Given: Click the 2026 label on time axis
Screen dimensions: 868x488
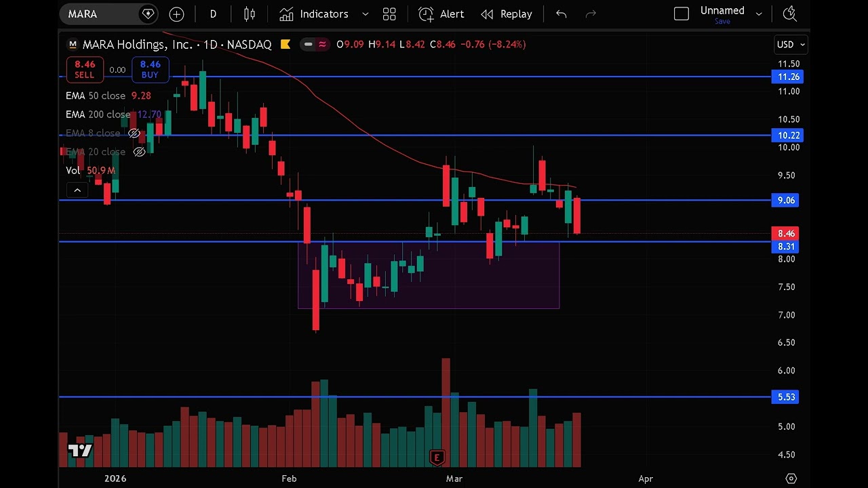Looking at the screenshot, I should pos(115,479).
